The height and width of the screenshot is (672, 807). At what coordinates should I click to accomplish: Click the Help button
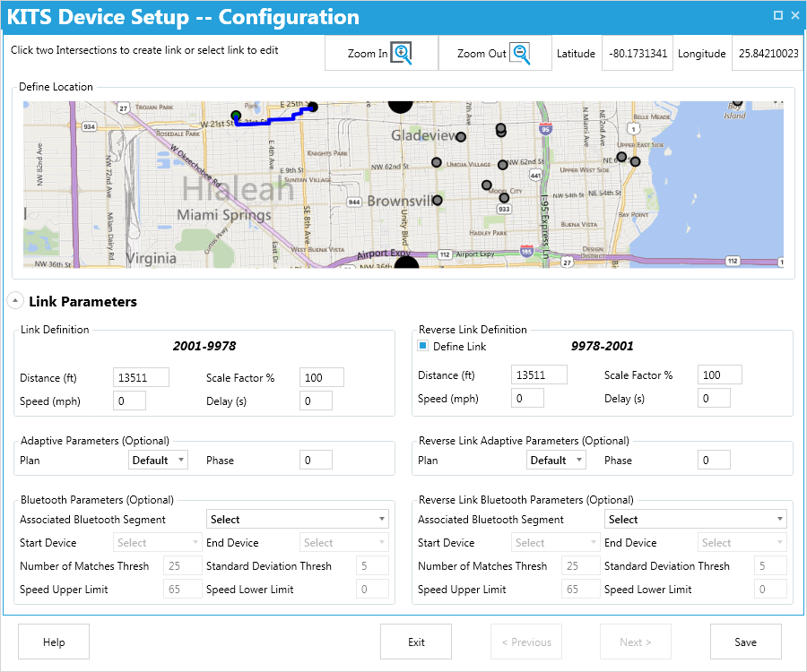click(53, 642)
